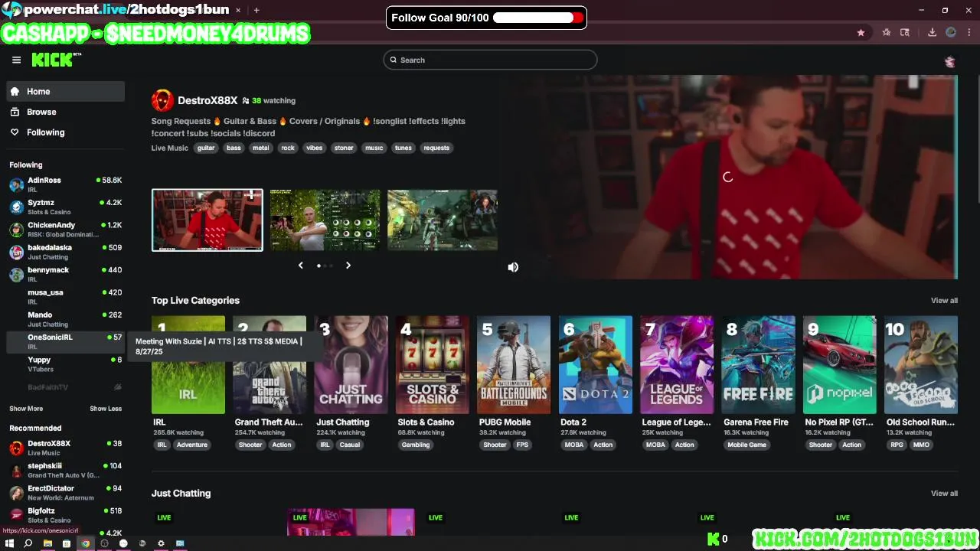Open recommended DestroX88X channel
The width and height of the screenshot is (980, 551).
coord(65,448)
